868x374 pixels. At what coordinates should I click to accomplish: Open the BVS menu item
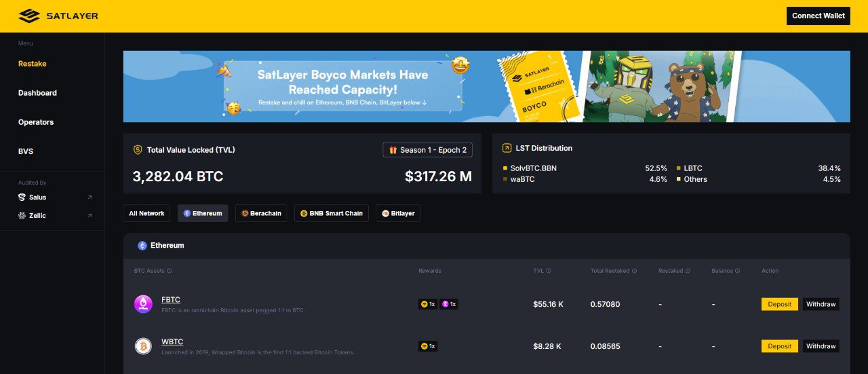(26, 151)
